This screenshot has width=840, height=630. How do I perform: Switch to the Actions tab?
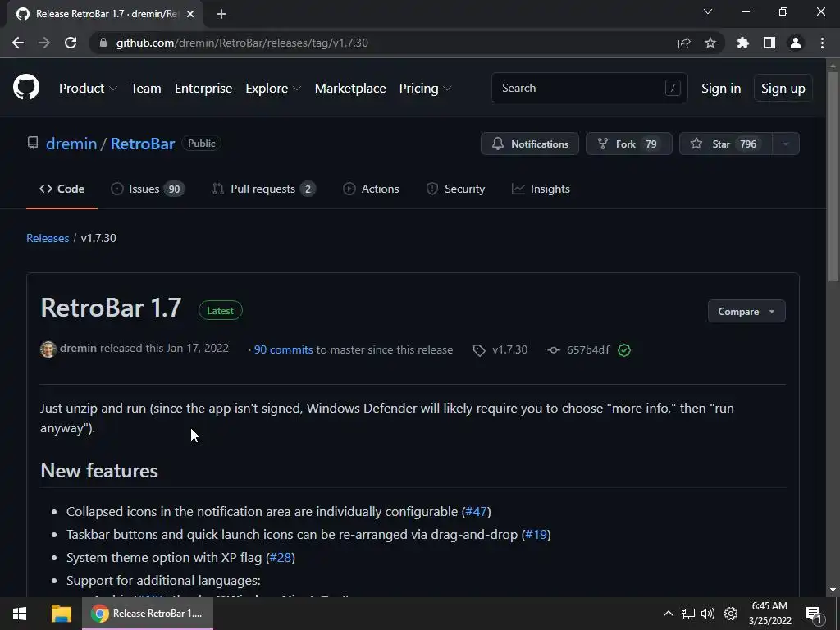[371, 189]
